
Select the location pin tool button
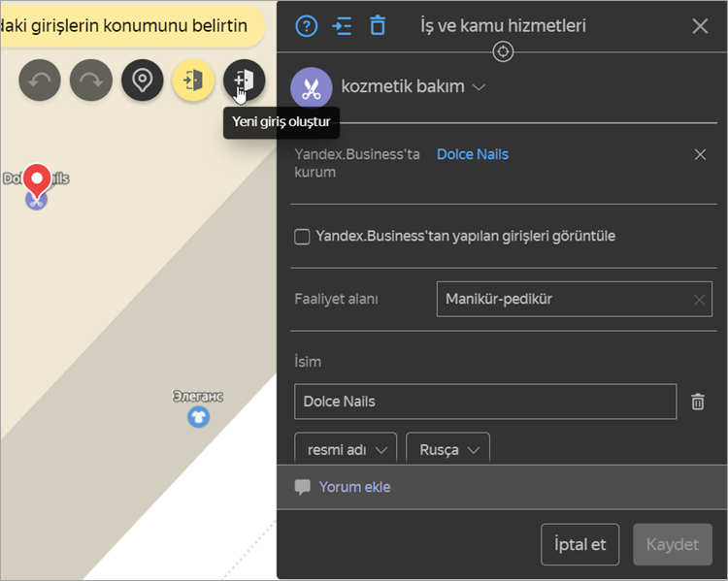(x=142, y=81)
